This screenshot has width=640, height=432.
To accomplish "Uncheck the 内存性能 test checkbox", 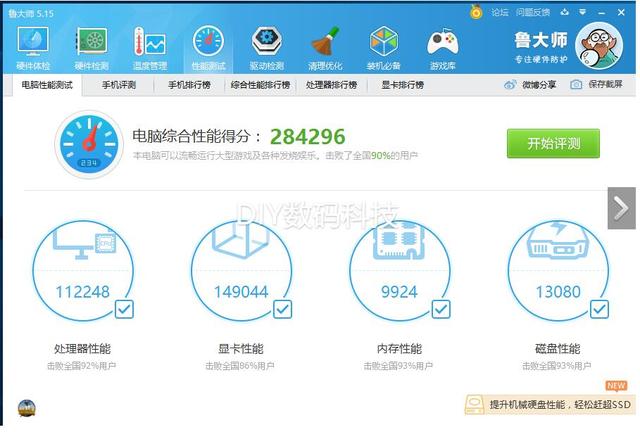I will click(x=441, y=309).
